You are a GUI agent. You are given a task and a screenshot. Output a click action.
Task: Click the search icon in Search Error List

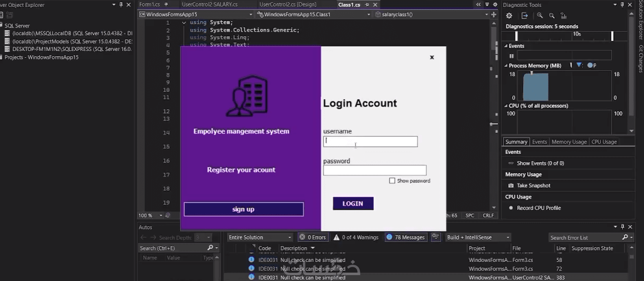[625, 237]
